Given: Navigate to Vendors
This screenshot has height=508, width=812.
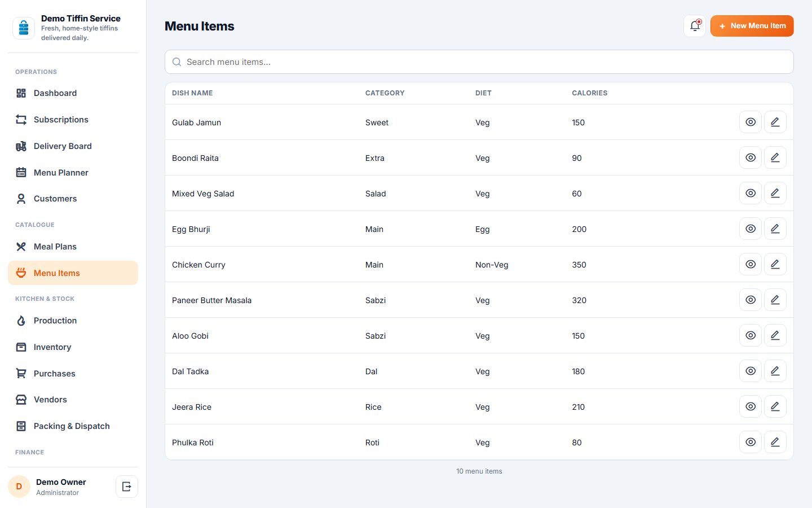Looking at the screenshot, I should pyautogui.click(x=73, y=400).
